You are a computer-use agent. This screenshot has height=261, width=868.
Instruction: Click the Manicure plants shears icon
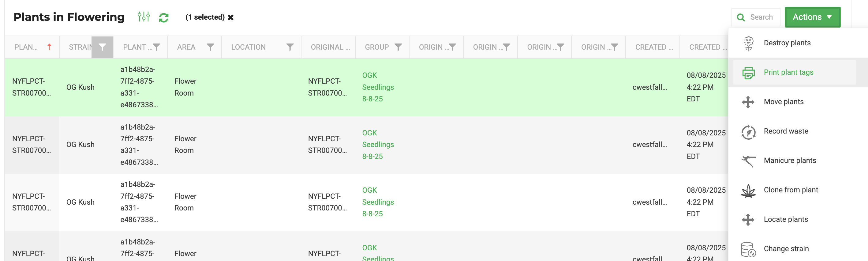click(748, 161)
